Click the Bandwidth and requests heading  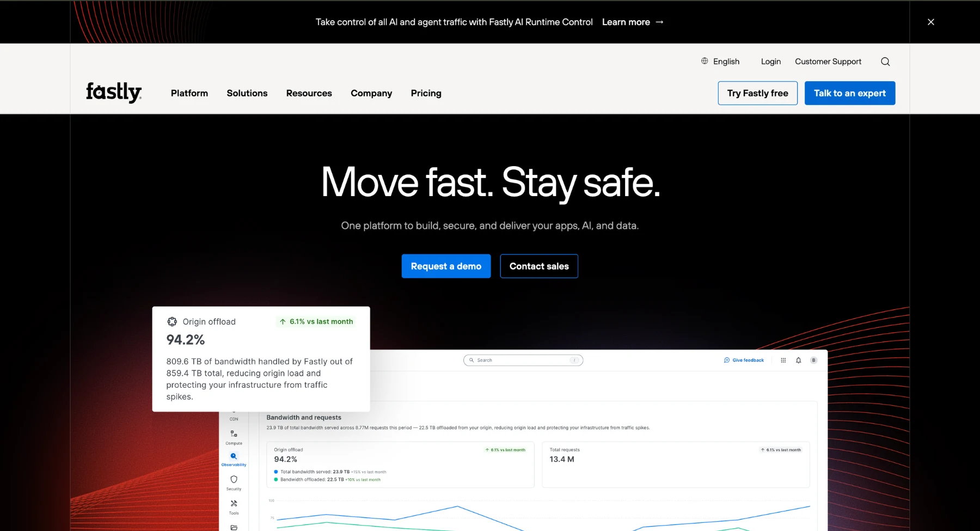click(304, 418)
